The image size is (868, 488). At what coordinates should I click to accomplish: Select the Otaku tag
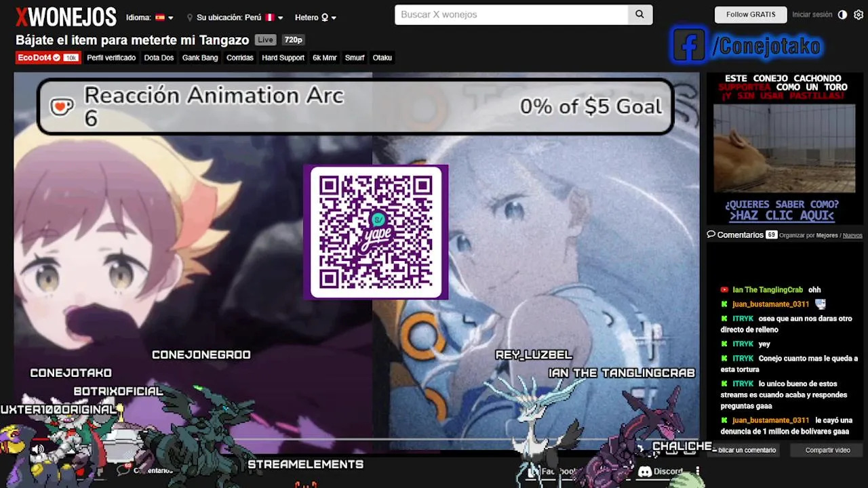click(x=382, y=58)
